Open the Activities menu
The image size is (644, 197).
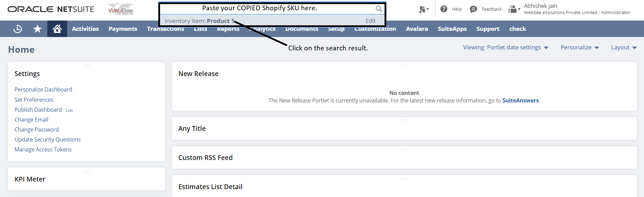click(85, 29)
